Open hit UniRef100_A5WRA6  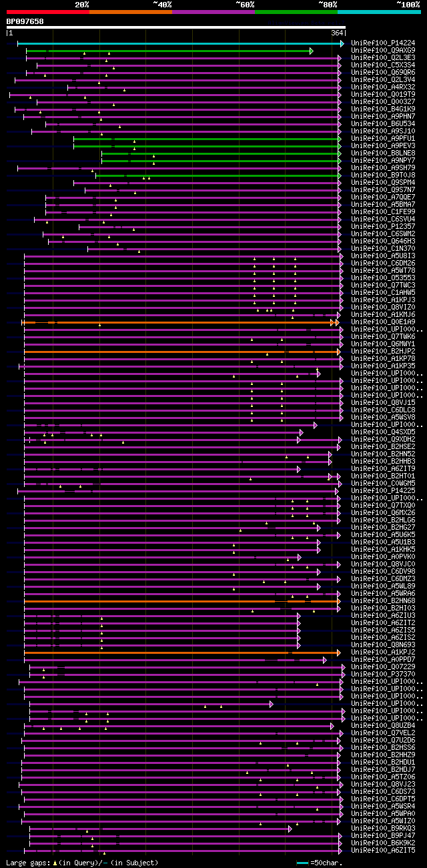pyautogui.click(x=383, y=594)
